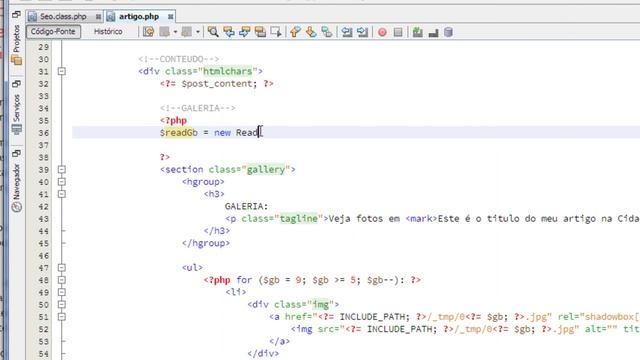
Task: Click the black chart toolbar icon
Action: 433,32
